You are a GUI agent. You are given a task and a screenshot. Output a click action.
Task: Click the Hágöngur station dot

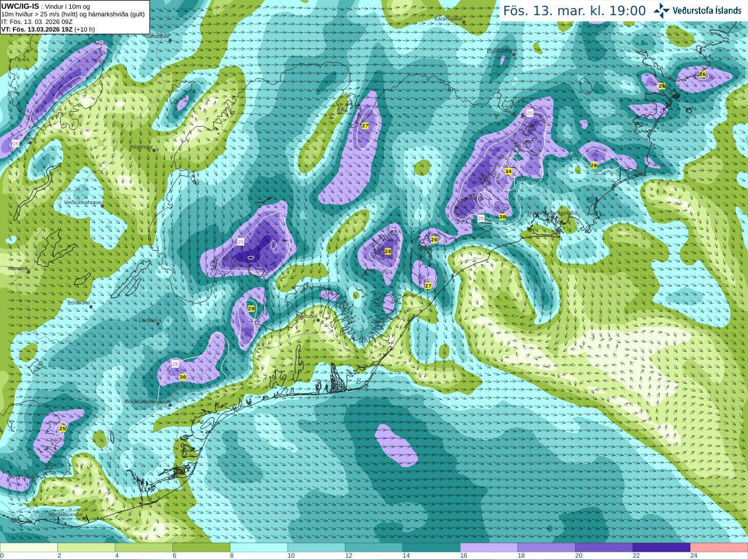coord(154,150)
